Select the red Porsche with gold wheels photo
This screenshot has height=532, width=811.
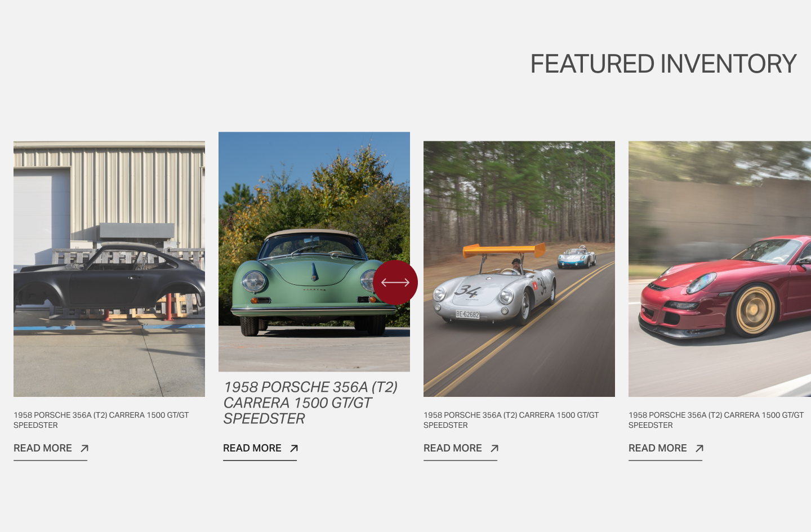720,269
